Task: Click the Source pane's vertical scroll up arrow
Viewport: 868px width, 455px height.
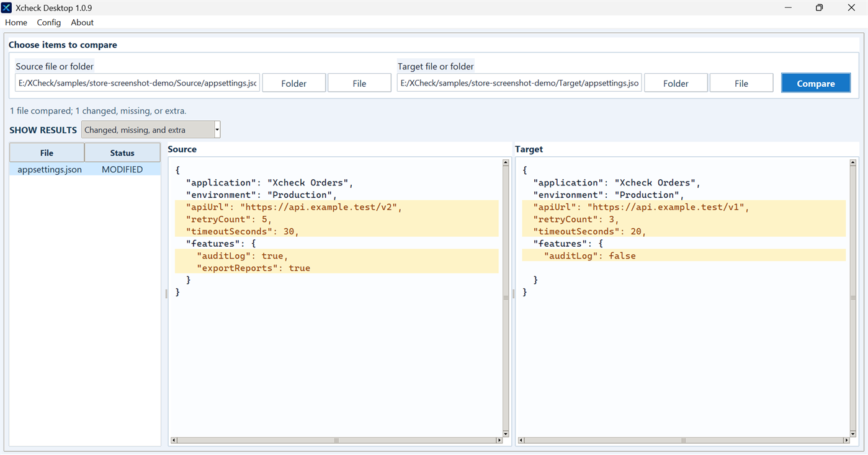Action: [x=506, y=163]
